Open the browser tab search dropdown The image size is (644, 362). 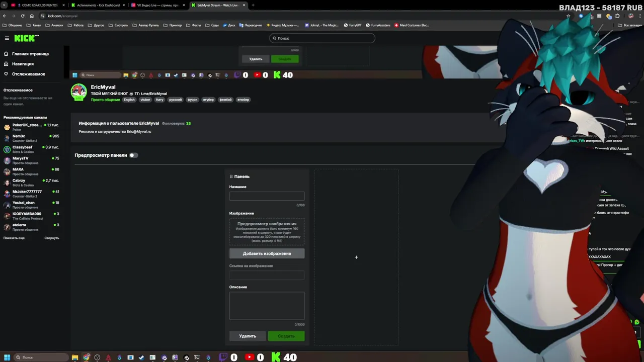[5, 5]
